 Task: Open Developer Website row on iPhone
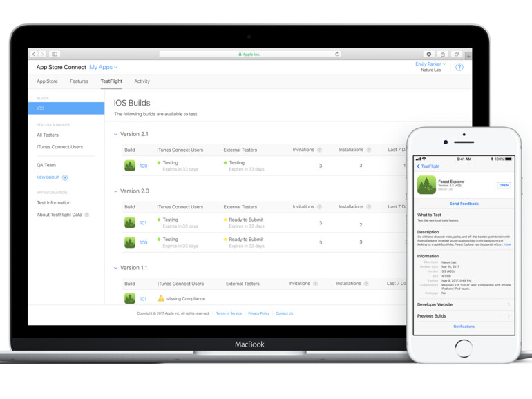[464, 304]
